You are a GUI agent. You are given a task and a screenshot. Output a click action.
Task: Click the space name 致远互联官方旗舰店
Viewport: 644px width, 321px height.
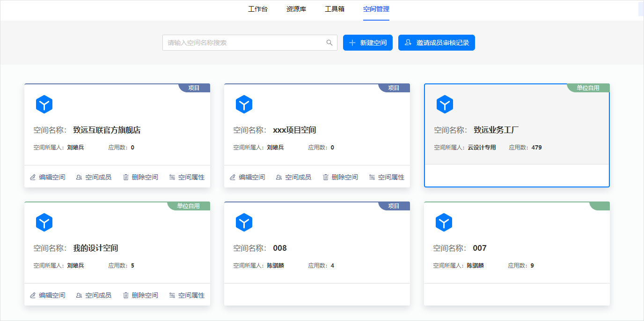pyautogui.click(x=107, y=130)
